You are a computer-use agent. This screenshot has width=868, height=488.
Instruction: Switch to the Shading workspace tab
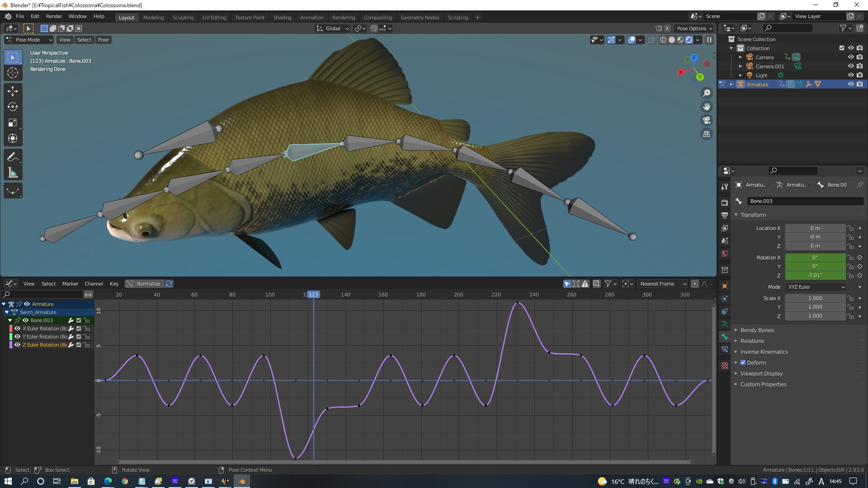[282, 18]
